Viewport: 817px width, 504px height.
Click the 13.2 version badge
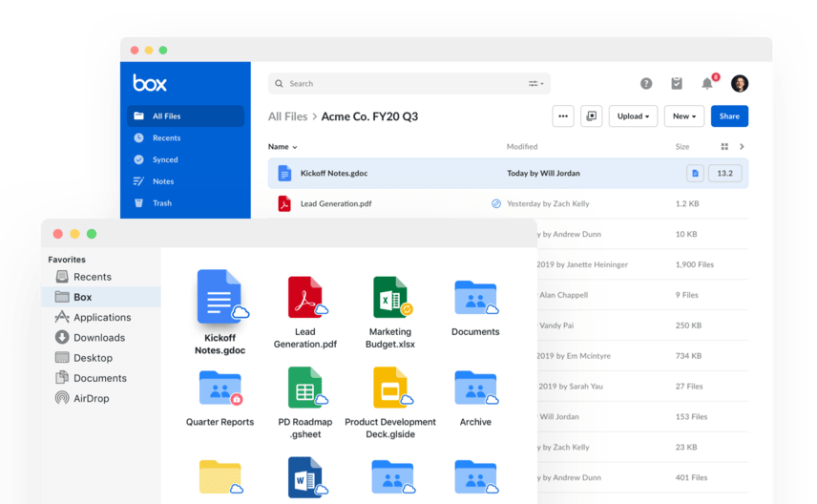click(x=724, y=173)
